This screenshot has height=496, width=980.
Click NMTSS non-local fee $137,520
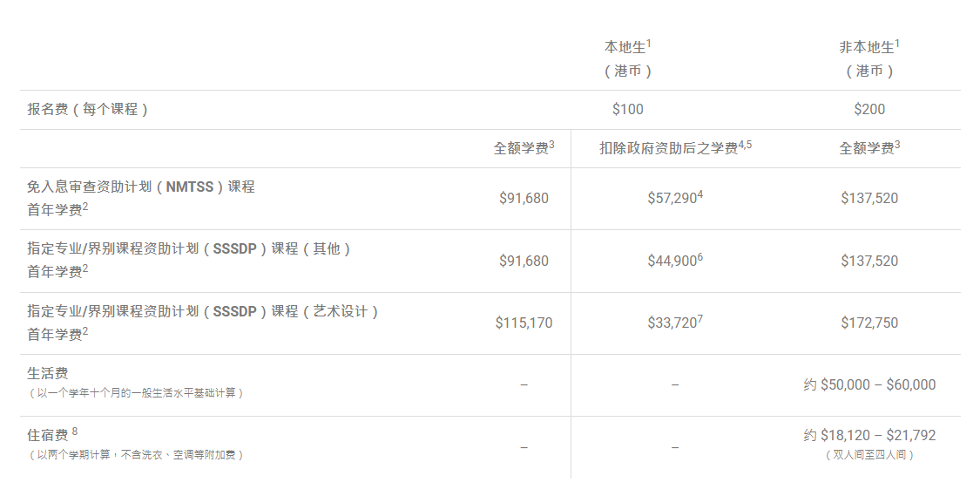(869, 198)
